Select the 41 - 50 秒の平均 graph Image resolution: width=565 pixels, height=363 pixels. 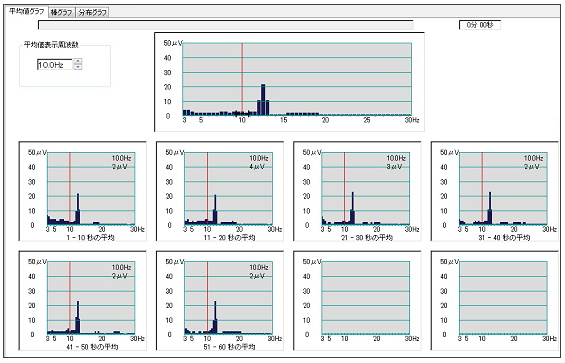pos(83,301)
